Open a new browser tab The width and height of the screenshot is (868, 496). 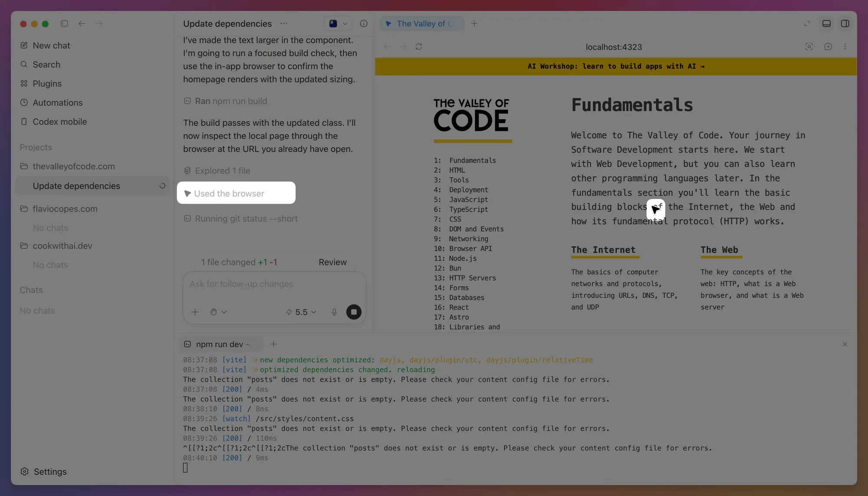(474, 23)
